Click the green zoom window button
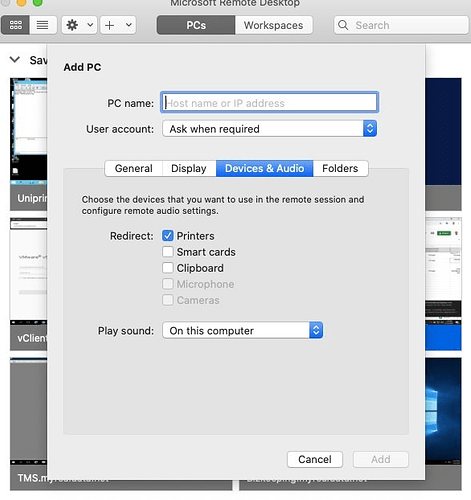This screenshot has width=471, height=500. [38, 3]
